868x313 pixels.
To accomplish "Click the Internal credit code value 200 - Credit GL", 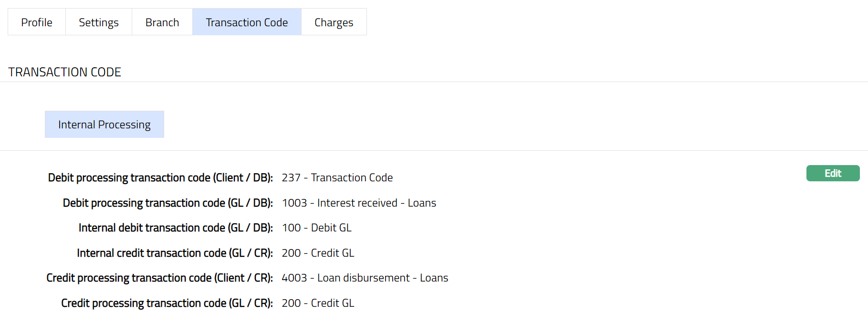I will [x=318, y=253].
